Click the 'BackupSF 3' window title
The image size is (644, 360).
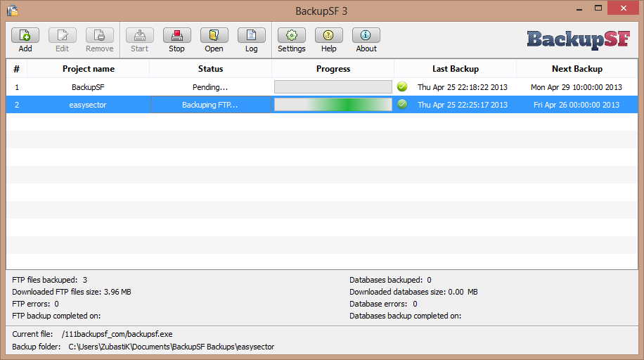tap(321, 11)
